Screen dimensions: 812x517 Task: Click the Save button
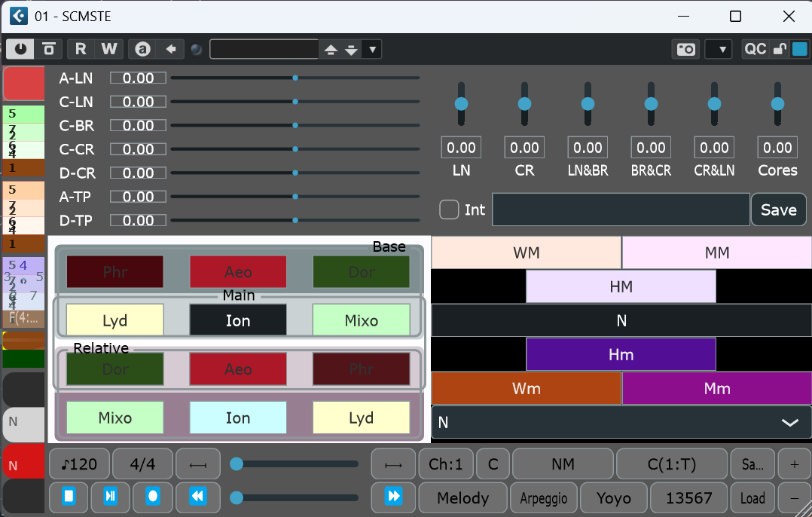778,210
